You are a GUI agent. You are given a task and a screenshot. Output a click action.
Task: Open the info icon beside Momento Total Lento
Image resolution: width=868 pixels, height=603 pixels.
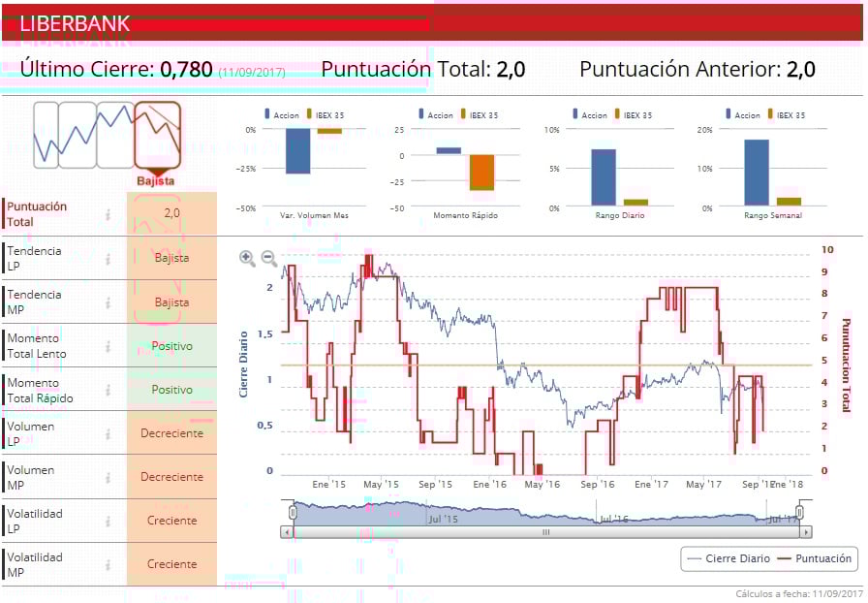pyautogui.click(x=108, y=346)
